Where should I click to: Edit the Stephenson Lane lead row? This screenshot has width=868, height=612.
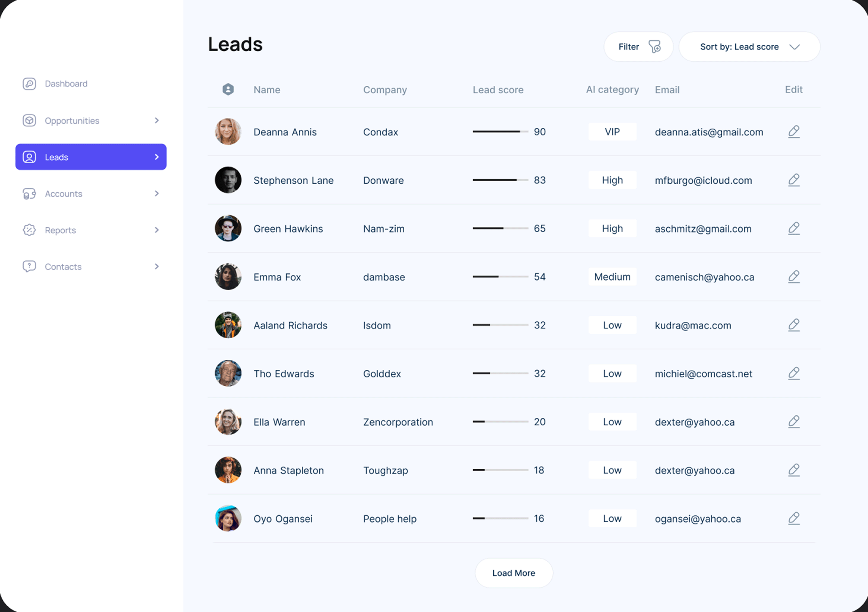[x=794, y=180]
